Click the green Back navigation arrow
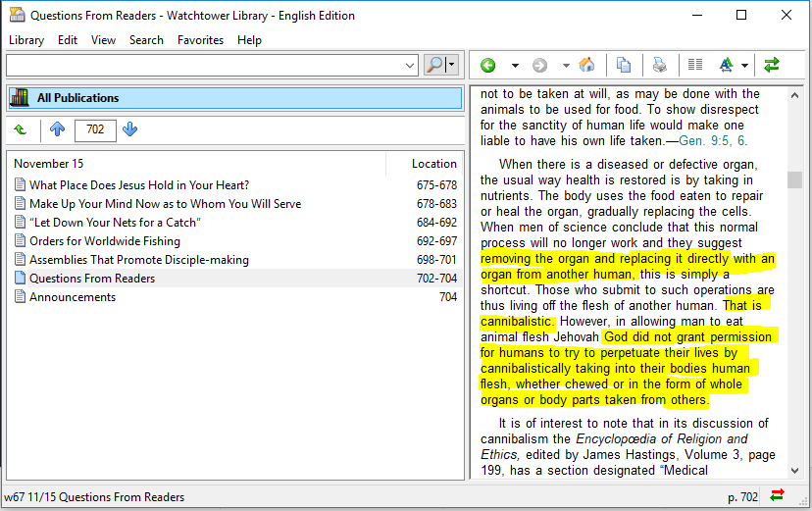This screenshot has width=812, height=511. click(x=487, y=66)
